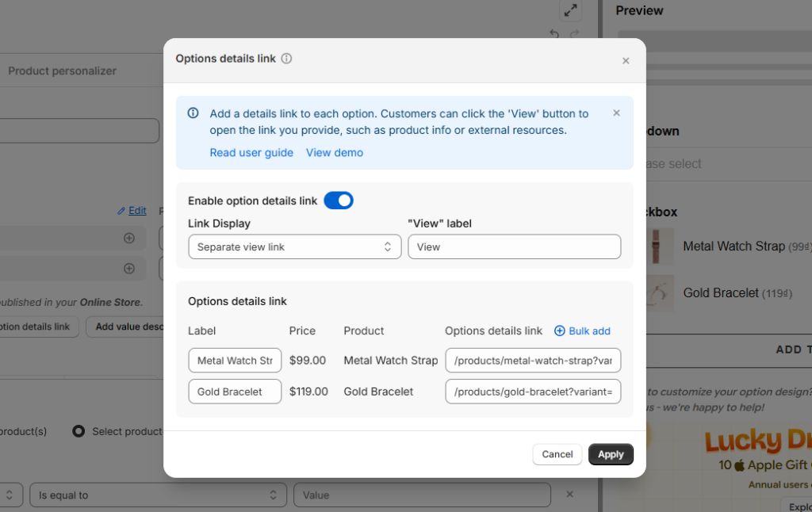
Task: Dismiss the blue info banner
Action: point(616,113)
